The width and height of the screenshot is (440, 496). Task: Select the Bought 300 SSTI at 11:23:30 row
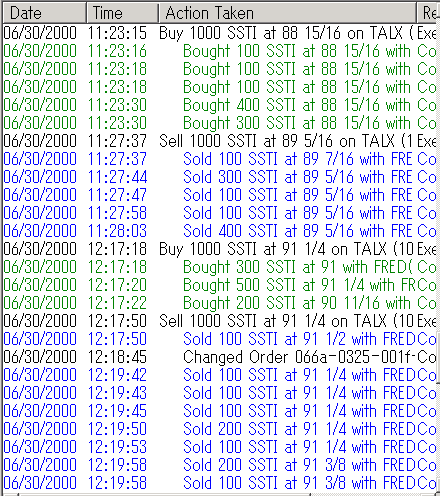(x=220, y=123)
